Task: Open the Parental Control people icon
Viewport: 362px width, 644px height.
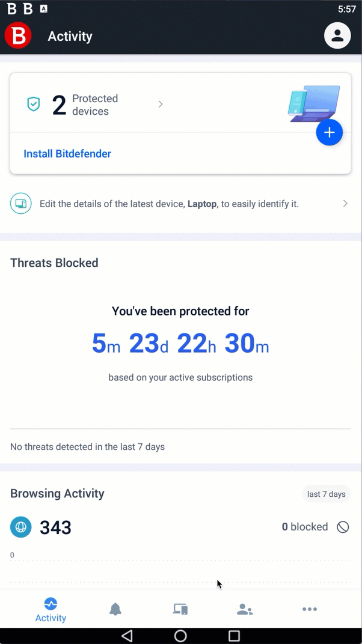Action: click(x=245, y=609)
